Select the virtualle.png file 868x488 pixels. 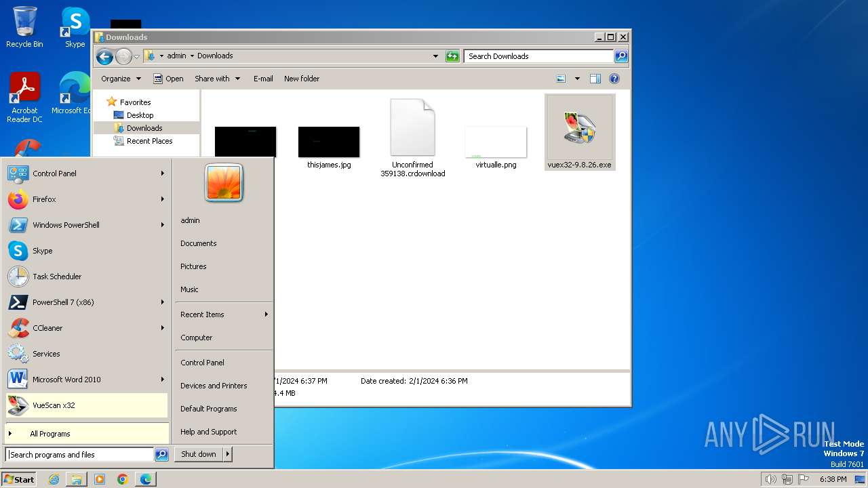496,147
